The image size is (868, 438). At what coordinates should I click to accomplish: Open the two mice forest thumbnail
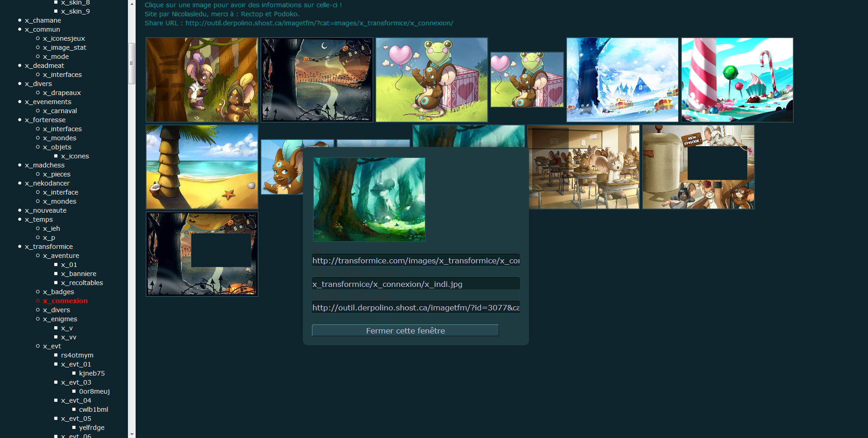tap(202, 80)
